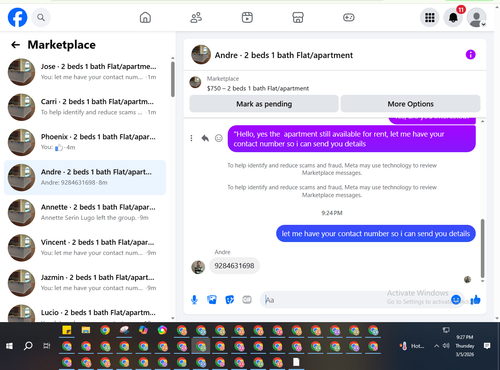Open the Annette conversation

(x=85, y=212)
